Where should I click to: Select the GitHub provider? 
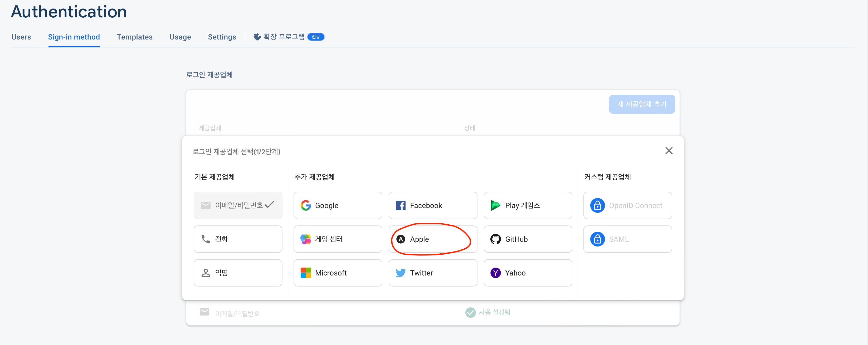point(528,239)
